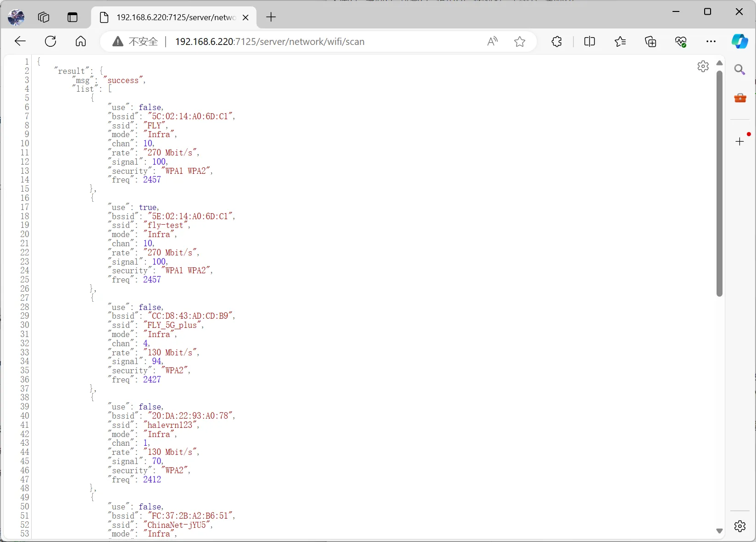
Task: Toggle split screen view
Action: coord(589,42)
